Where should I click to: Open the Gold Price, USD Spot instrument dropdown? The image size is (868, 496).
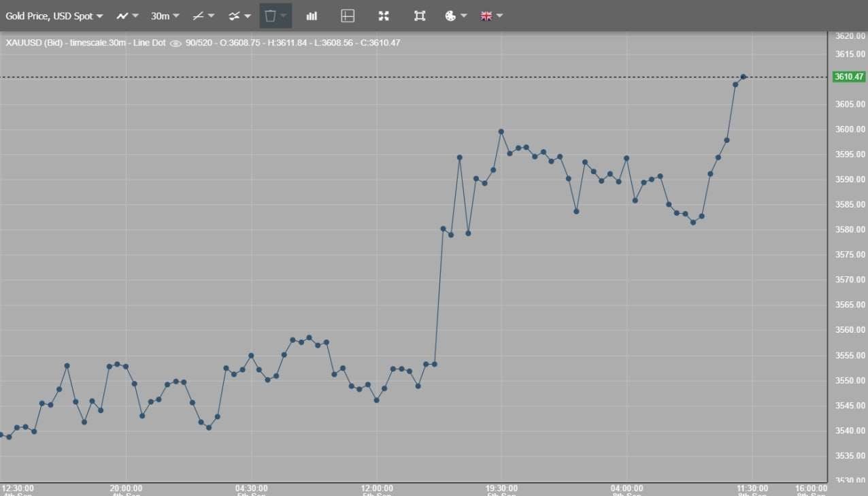54,16
